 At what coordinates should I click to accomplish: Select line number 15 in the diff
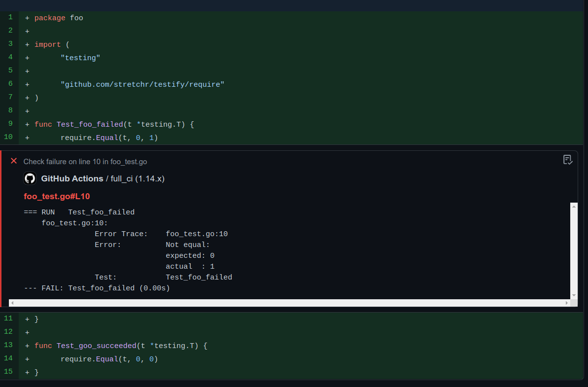coord(8,372)
